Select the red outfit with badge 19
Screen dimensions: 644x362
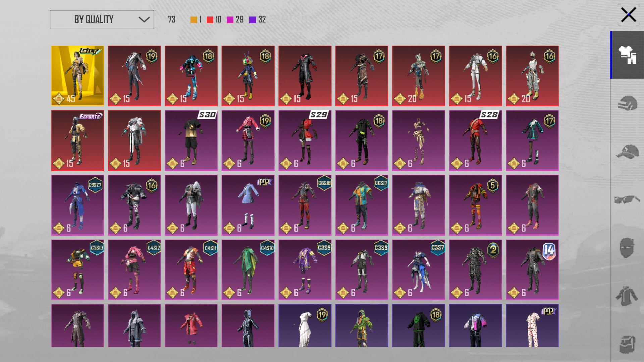(135, 76)
